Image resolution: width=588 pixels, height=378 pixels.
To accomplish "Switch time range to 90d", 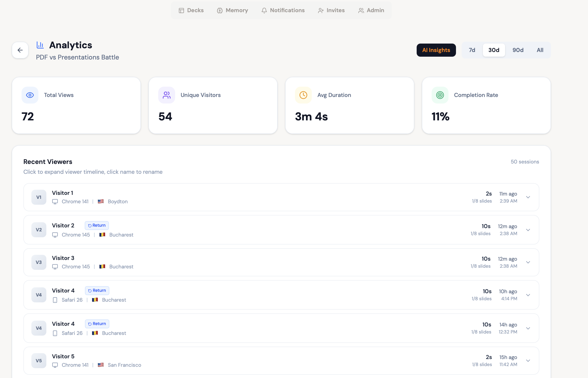I will coord(518,50).
